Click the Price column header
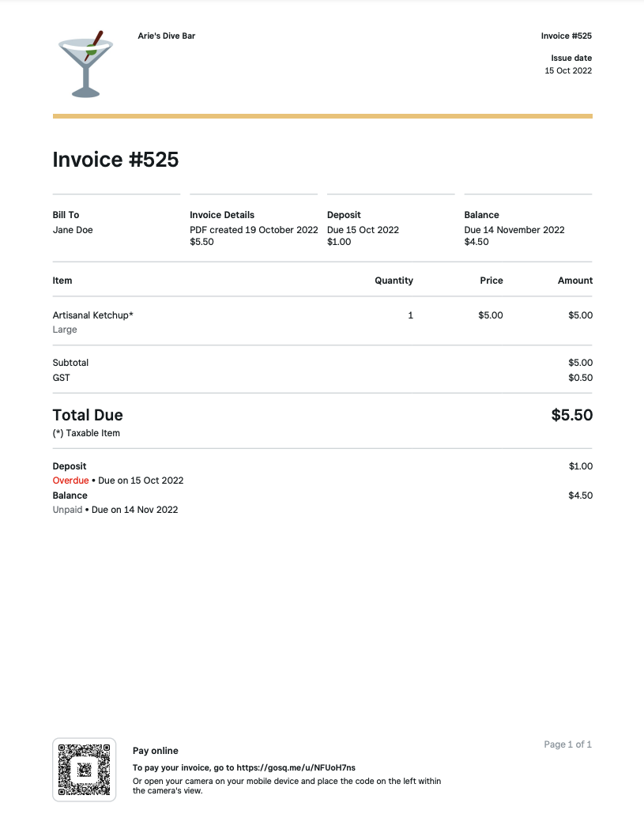644x833 pixels. coord(491,281)
